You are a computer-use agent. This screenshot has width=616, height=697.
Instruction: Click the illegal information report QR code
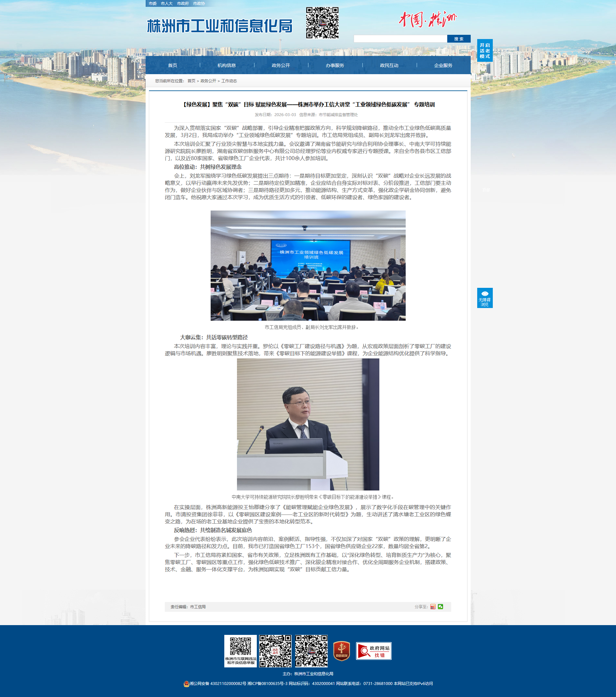pyautogui.click(x=240, y=651)
